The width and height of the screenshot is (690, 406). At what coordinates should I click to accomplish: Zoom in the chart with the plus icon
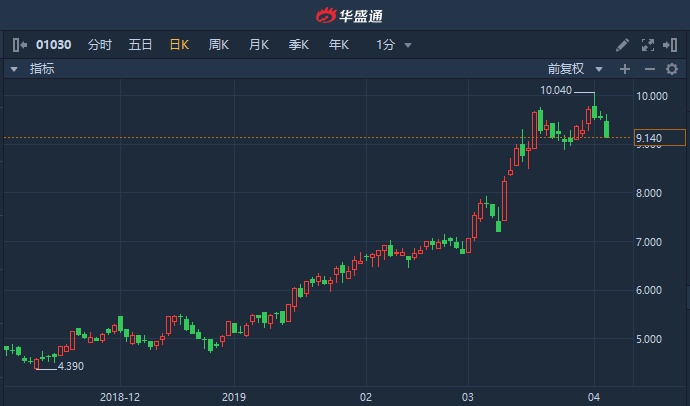(x=625, y=69)
